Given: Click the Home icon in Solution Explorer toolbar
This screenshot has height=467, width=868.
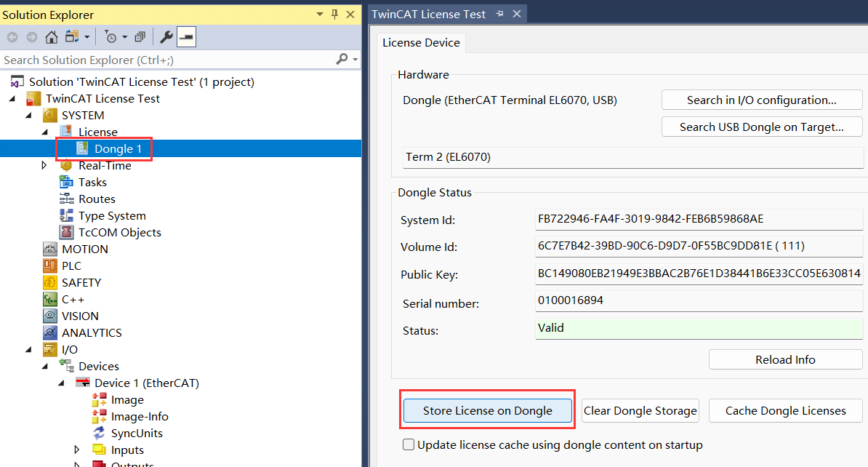Looking at the screenshot, I should coord(52,37).
